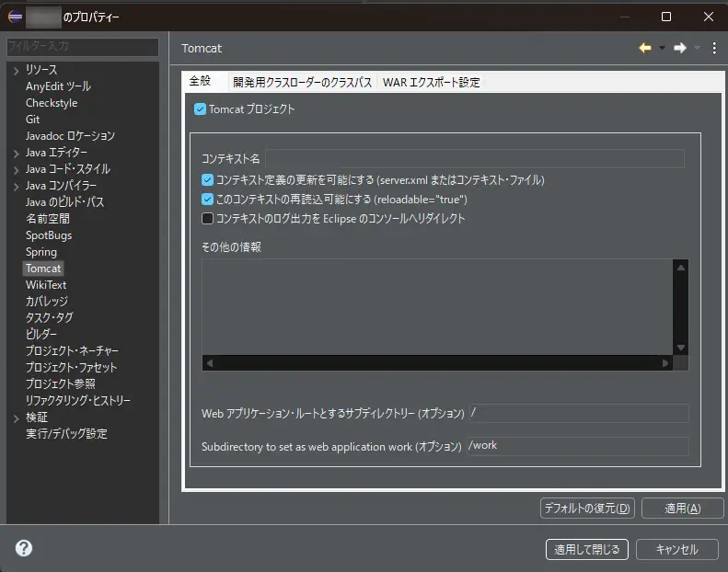Select AnyEdit ツール in the tree

[58, 86]
